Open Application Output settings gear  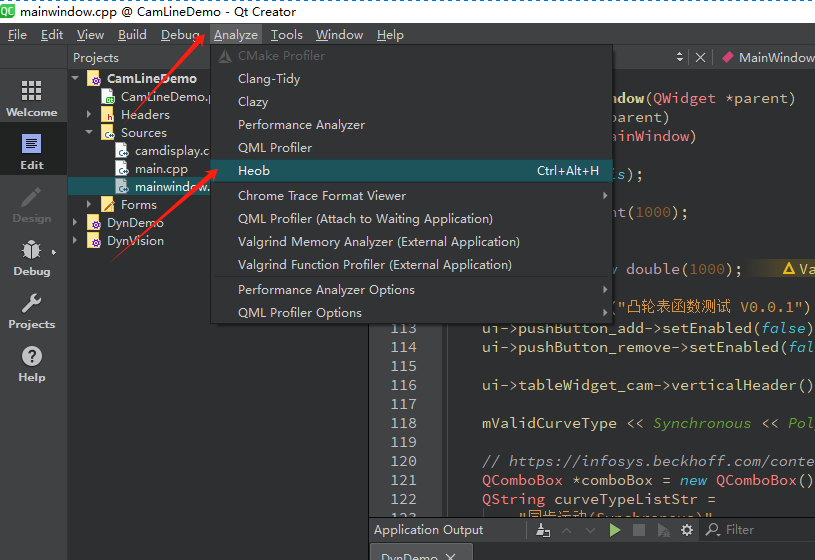point(687,530)
